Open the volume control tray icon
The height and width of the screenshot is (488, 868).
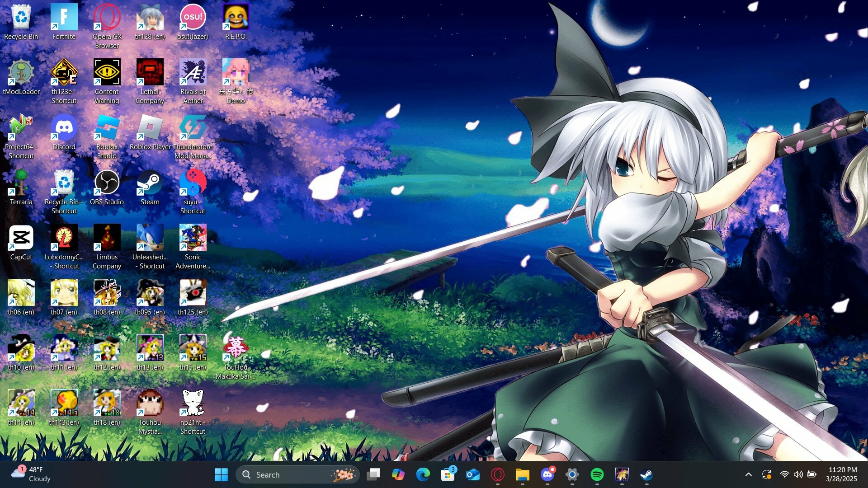click(x=798, y=474)
